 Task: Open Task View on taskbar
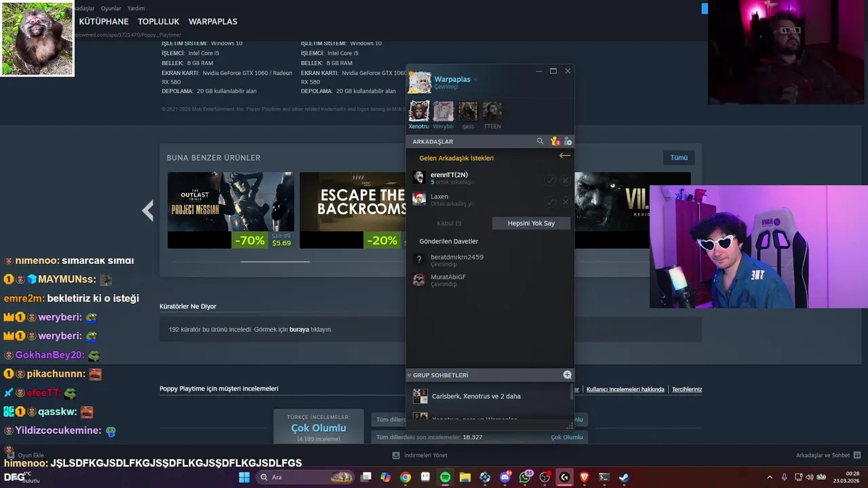[366, 477]
